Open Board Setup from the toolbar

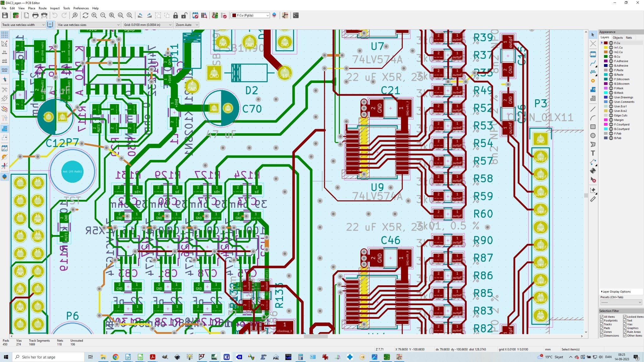[16, 15]
